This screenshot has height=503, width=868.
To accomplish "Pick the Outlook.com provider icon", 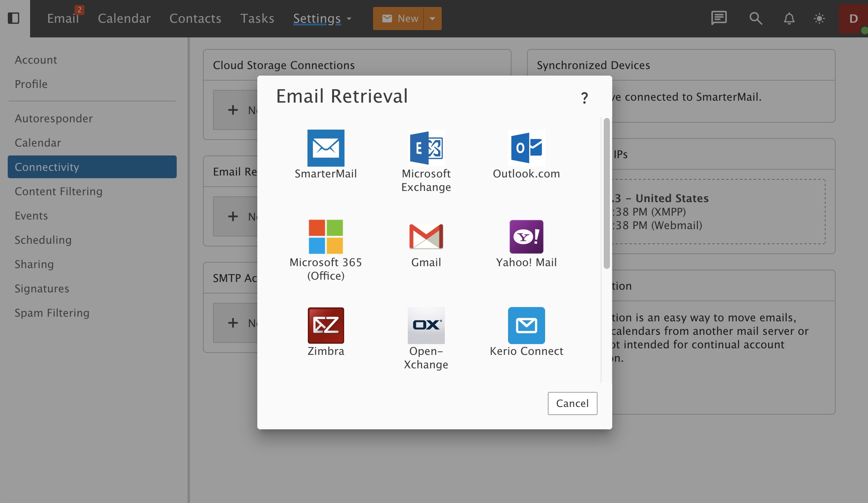I will coord(526,148).
